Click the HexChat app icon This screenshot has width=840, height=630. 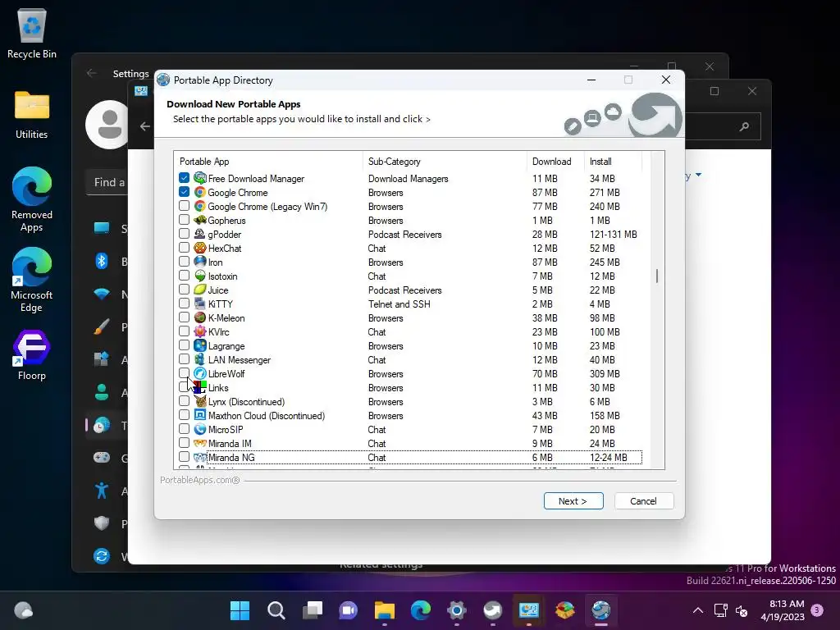[200, 248]
